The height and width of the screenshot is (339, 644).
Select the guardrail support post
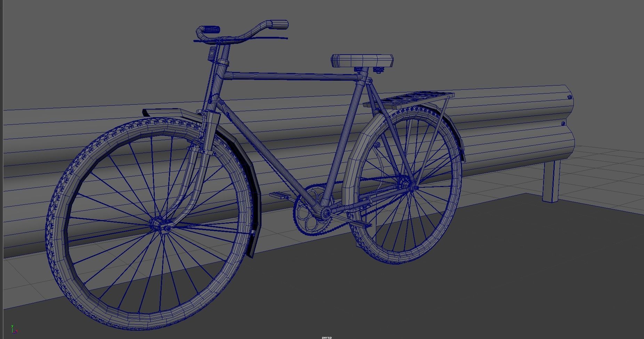click(x=552, y=181)
